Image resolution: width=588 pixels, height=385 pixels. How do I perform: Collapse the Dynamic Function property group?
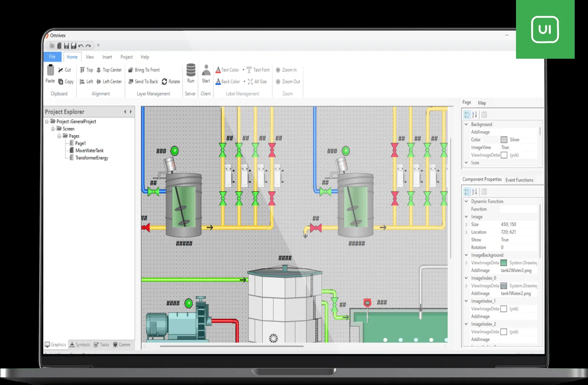coord(466,201)
